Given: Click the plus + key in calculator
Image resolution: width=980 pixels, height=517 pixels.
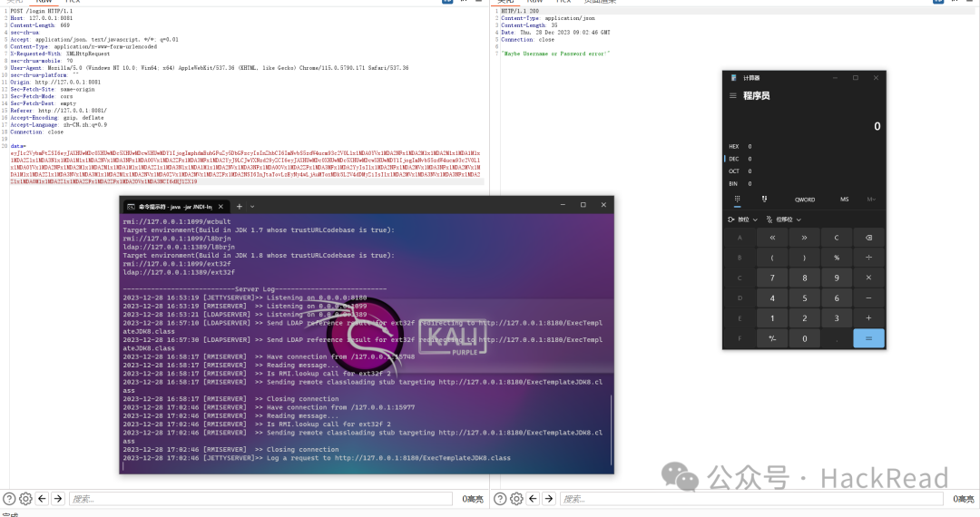Looking at the screenshot, I should coord(868,318).
